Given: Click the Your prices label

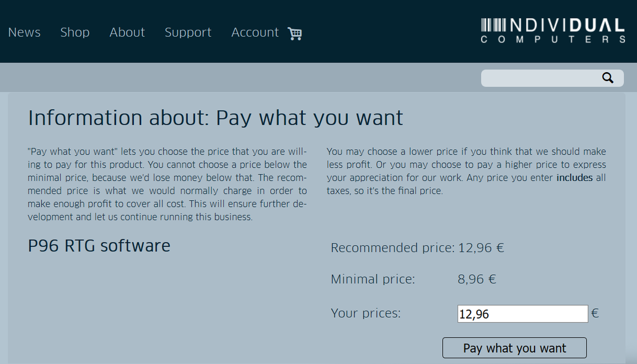Looking at the screenshot, I should (x=366, y=314).
